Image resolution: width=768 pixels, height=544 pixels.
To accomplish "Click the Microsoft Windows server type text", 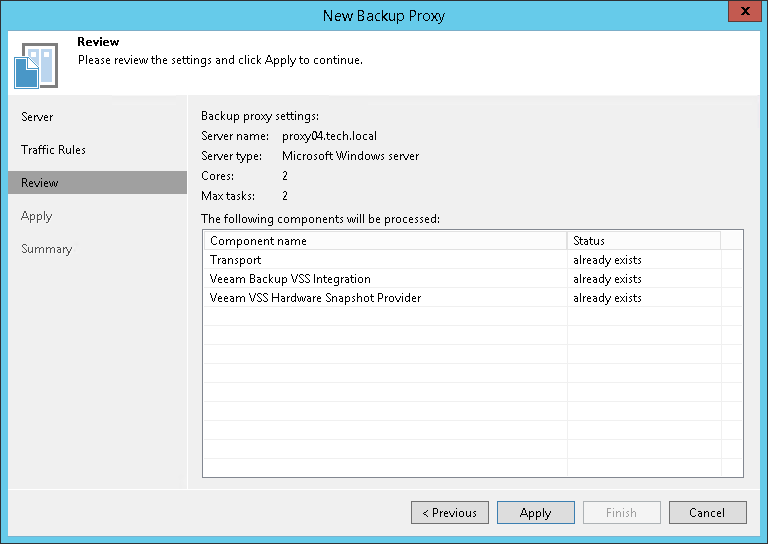I will pyautogui.click(x=350, y=156).
